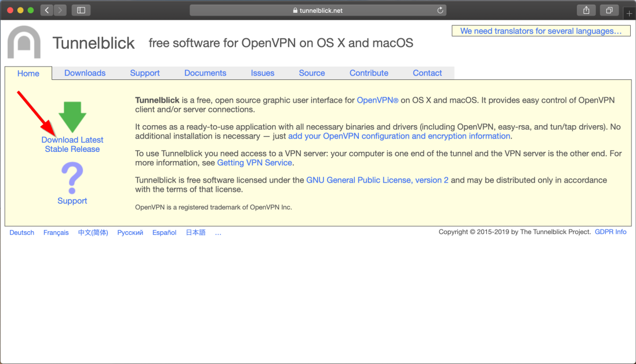Viewport: 636px width, 364px height.
Task: Show more languages via ellipsis link
Action: coord(218,232)
